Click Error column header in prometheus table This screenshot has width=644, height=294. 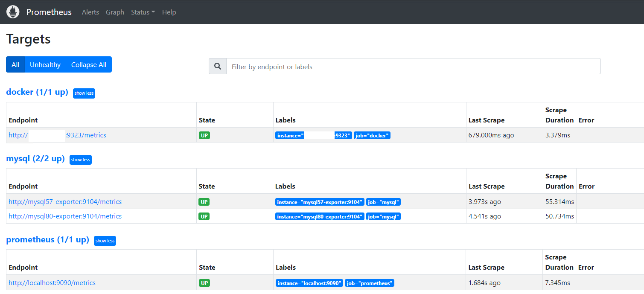tap(586, 267)
